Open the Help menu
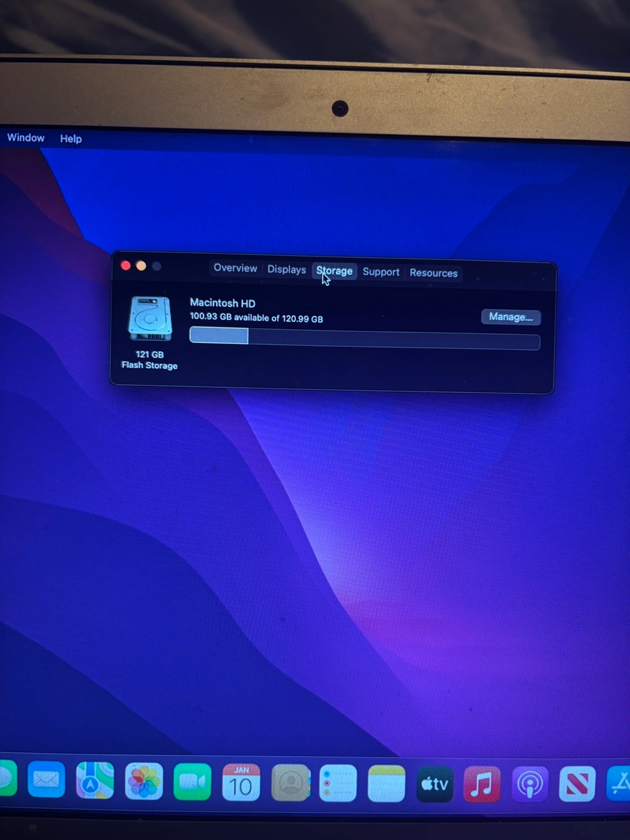This screenshot has width=630, height=840. click(71, 139)
